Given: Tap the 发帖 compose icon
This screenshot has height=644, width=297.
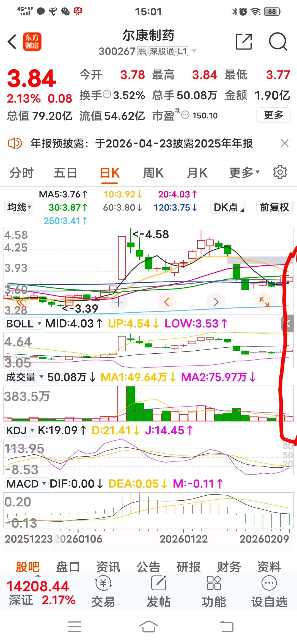Looking at the screenshot, I should coord(159,583).
